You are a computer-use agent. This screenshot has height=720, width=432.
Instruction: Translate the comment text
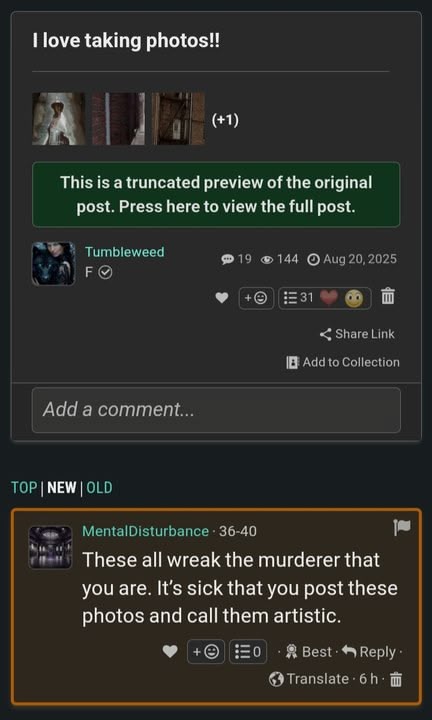(309, 679)
